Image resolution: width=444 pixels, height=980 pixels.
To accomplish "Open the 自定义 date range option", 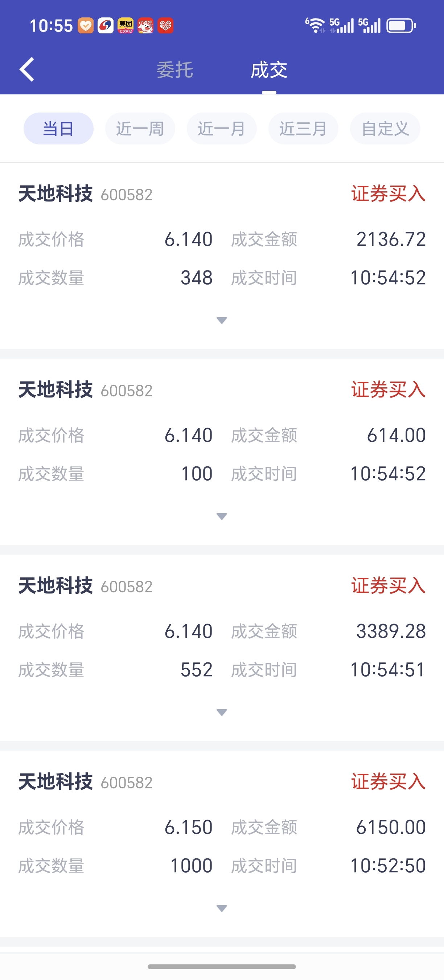I will tap(385, 128).
